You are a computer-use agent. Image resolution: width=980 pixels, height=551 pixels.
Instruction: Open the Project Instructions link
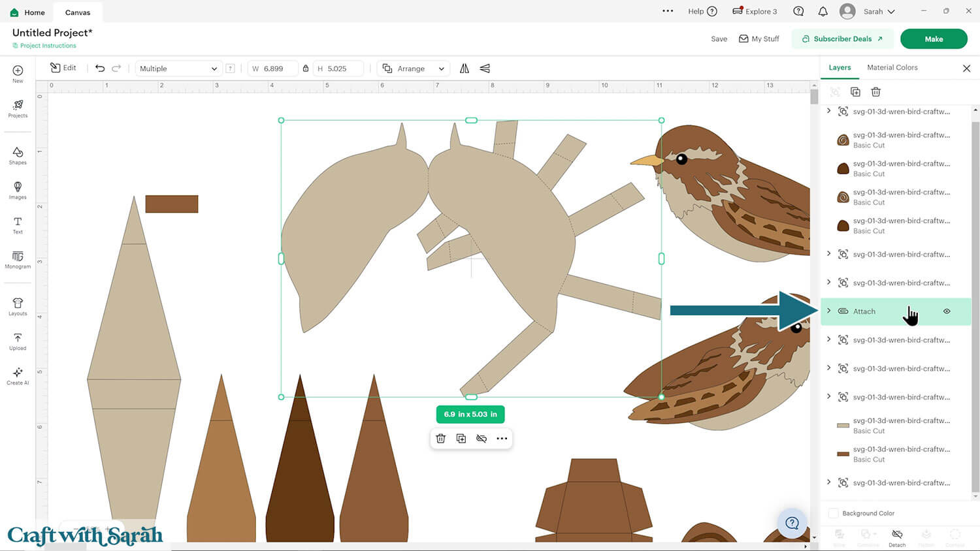tap(48, 46)
